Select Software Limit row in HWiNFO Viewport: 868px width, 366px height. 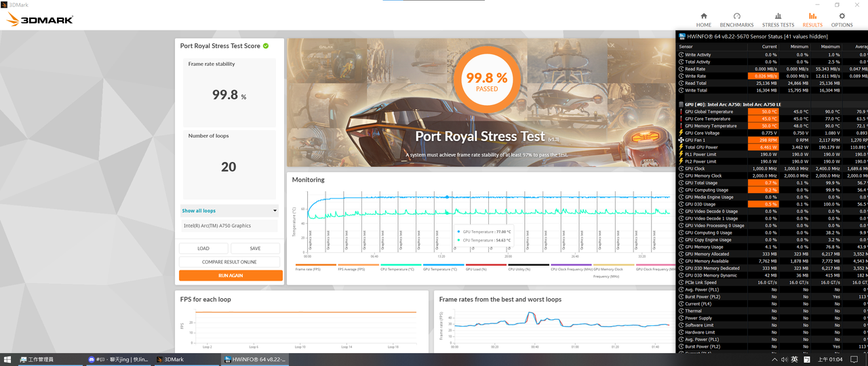[772, 325]
